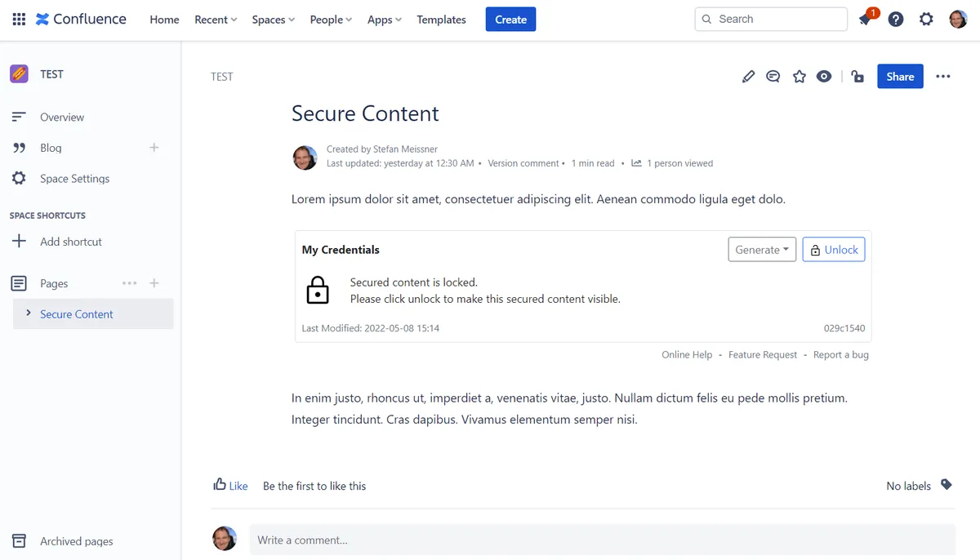Click the commenter avatar beside comment box
This screenshot has height=560, width=980.
[225, 539]
